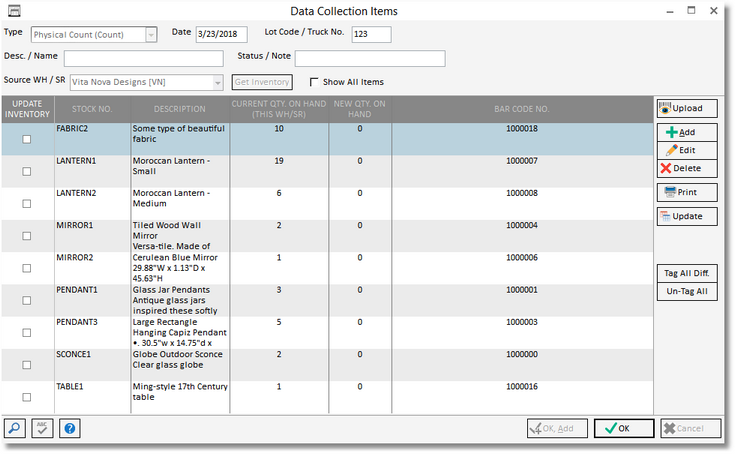Click the Get Inventory button
735x454 pixels.
click(x=262, y=82)
